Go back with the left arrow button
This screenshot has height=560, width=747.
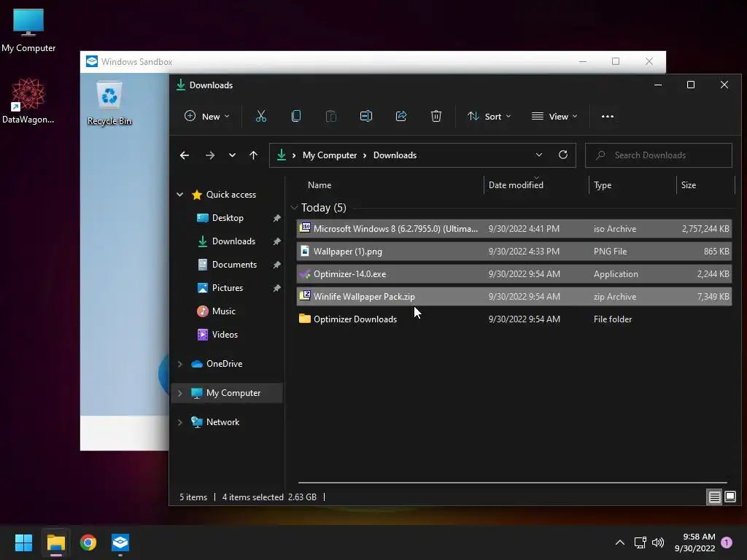[185, 155]
